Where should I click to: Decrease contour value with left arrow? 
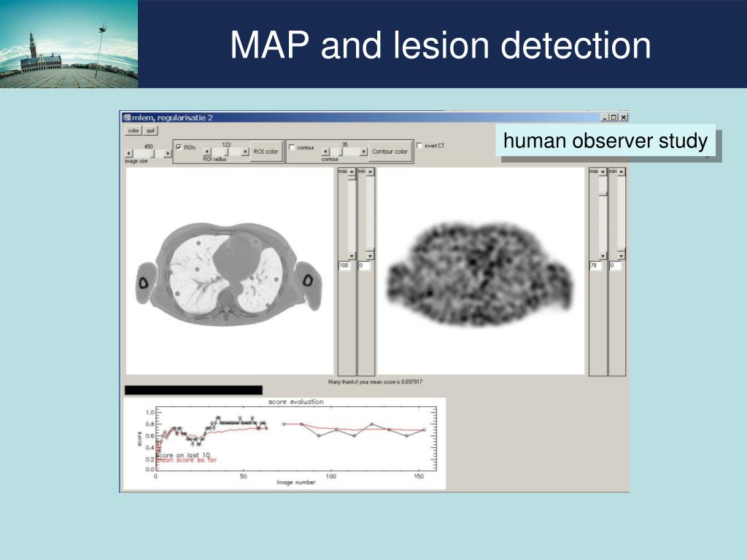[326, 152]
